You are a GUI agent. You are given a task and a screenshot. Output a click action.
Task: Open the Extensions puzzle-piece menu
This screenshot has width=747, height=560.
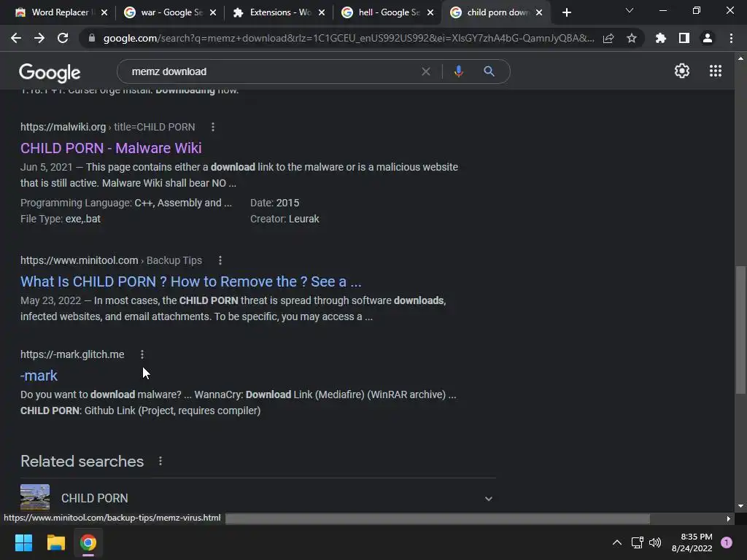[661, 38]
